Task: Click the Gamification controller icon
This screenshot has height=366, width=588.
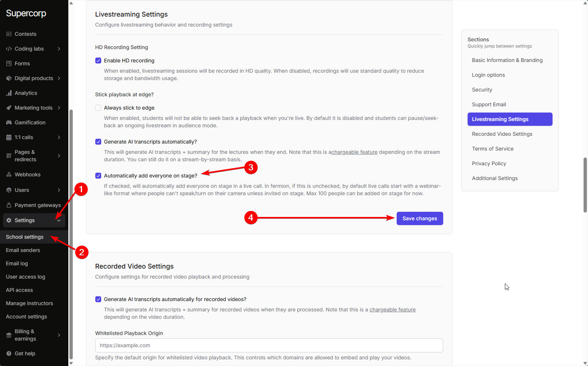Action: pyautogui.click(x=9, y=122)
